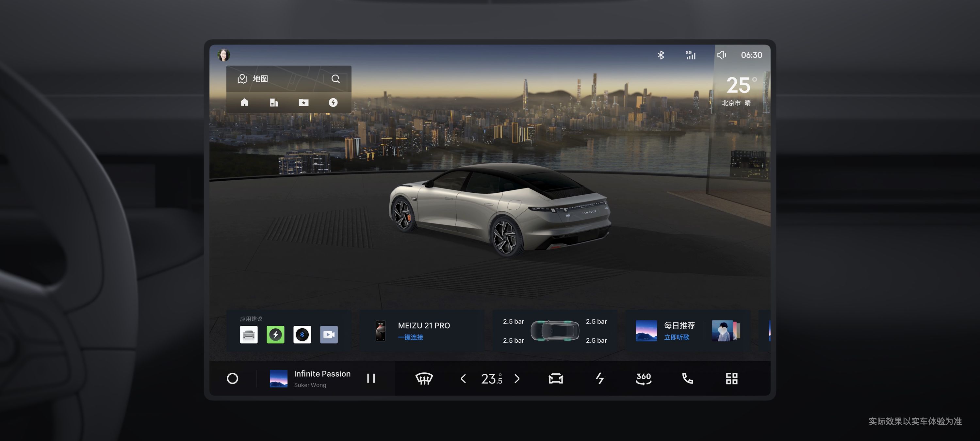This screenshot has height=441, width=980.
Task: Open the user profile avatar
Action: [224, 55]
